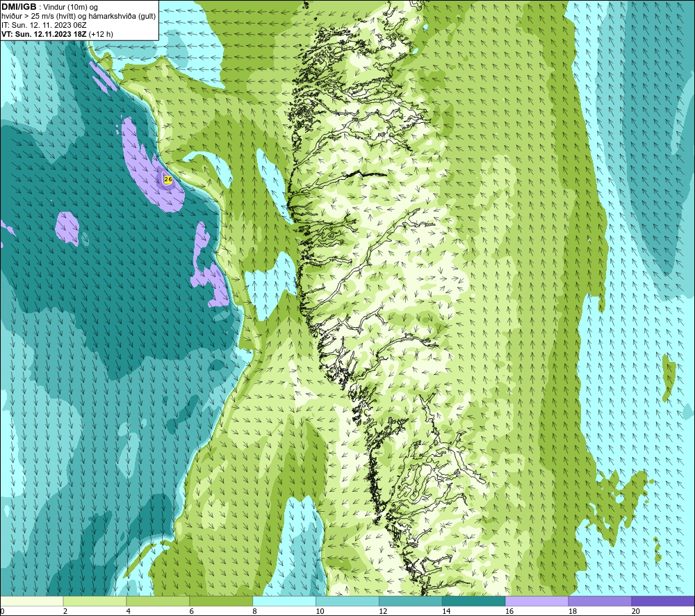Select the above 20 m/s dark purple swatch
This screenshot has width=695, height=616.
[663, 601]
